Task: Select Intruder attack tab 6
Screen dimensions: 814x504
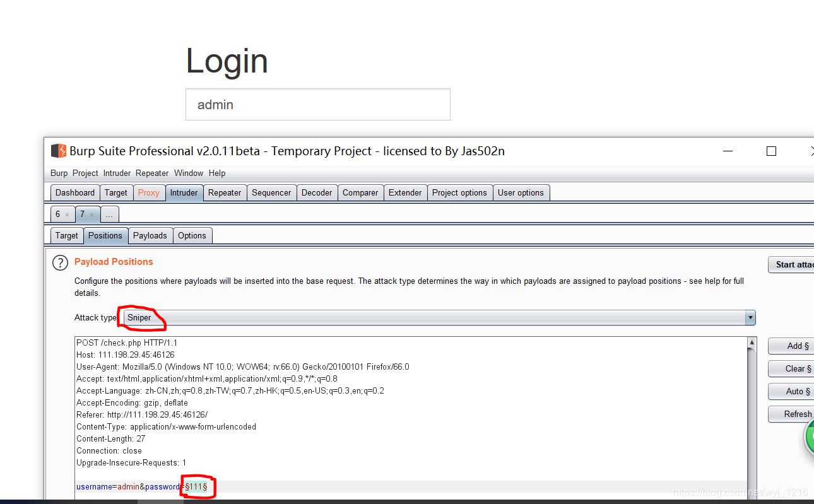Action: click(57, 214)
